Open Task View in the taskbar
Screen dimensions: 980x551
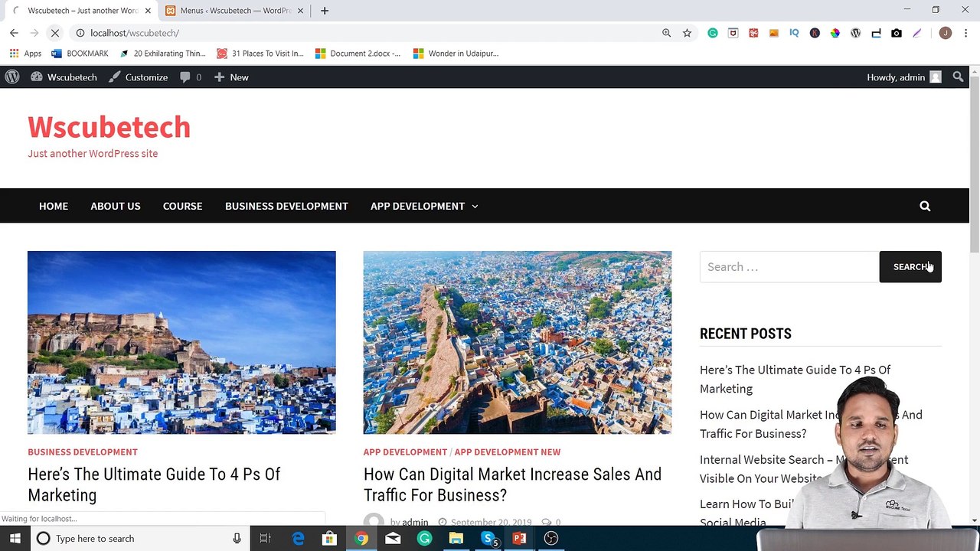265,539
